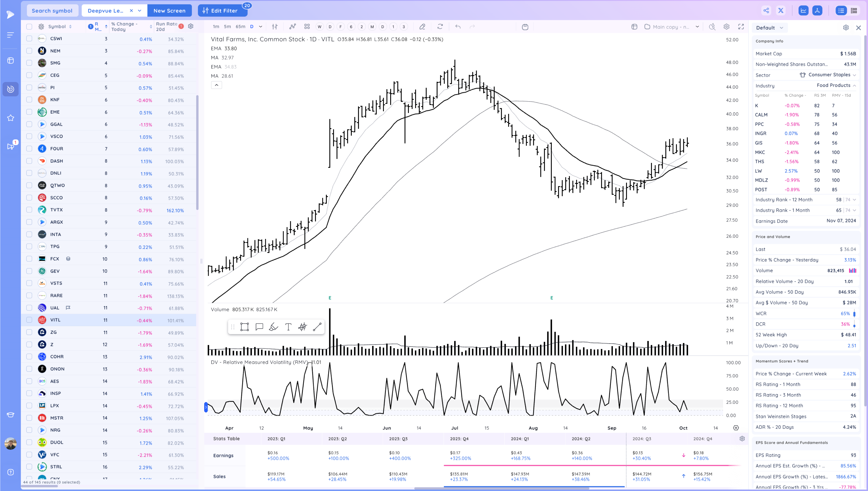Screen dimensions: 868x491
Task: Check the DASH row checkbox
Action: tap(29, 161)
